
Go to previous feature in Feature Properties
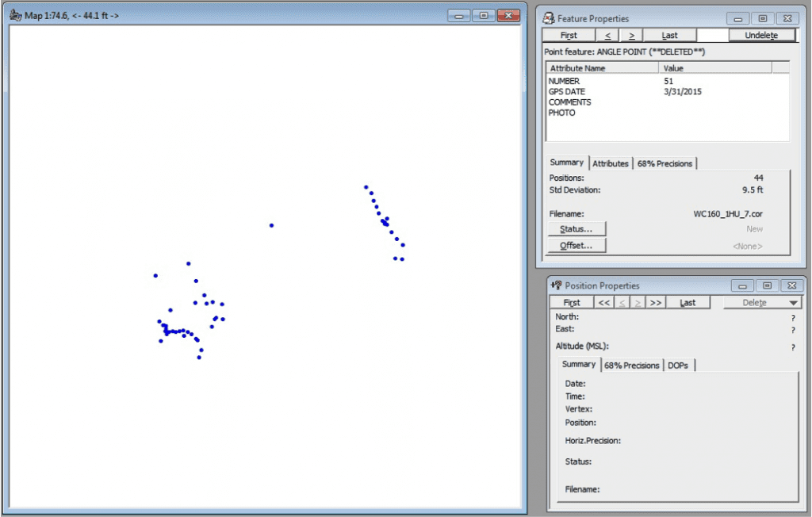tap(607, 35)
